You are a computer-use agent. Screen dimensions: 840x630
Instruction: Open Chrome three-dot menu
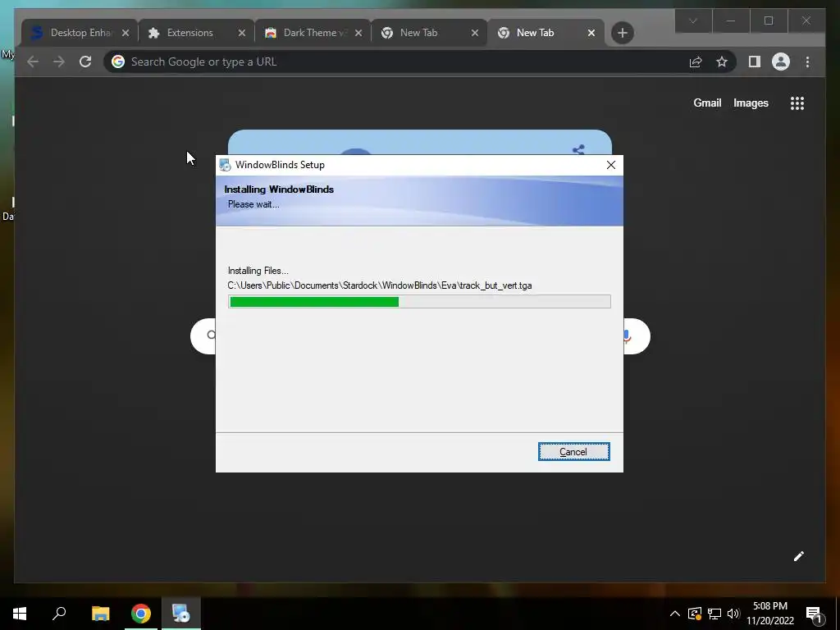point(807,62)
